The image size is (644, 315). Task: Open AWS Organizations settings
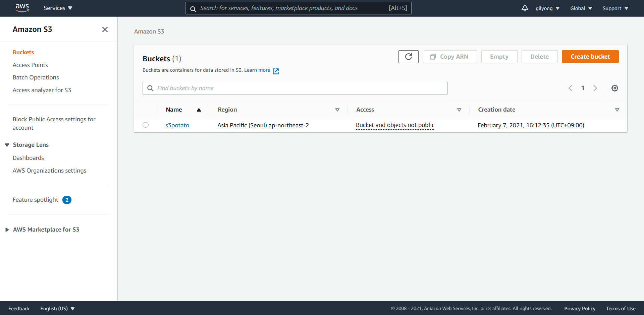(49, 171)
